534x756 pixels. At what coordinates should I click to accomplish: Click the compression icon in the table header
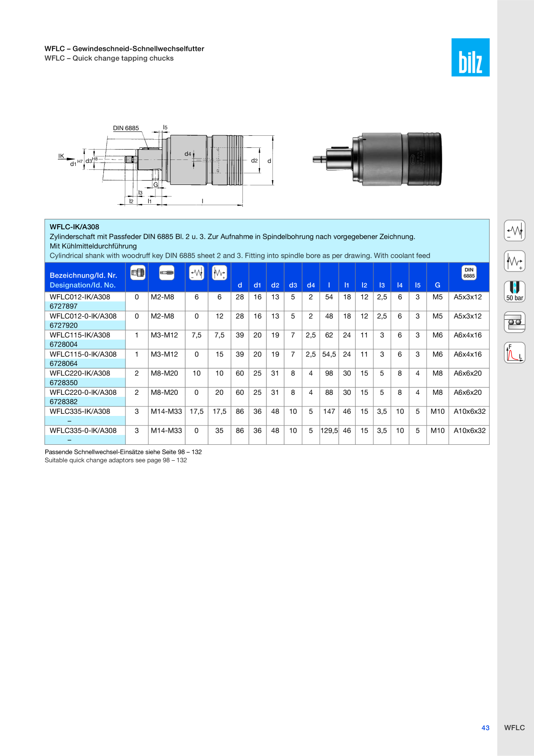point(197,272)
